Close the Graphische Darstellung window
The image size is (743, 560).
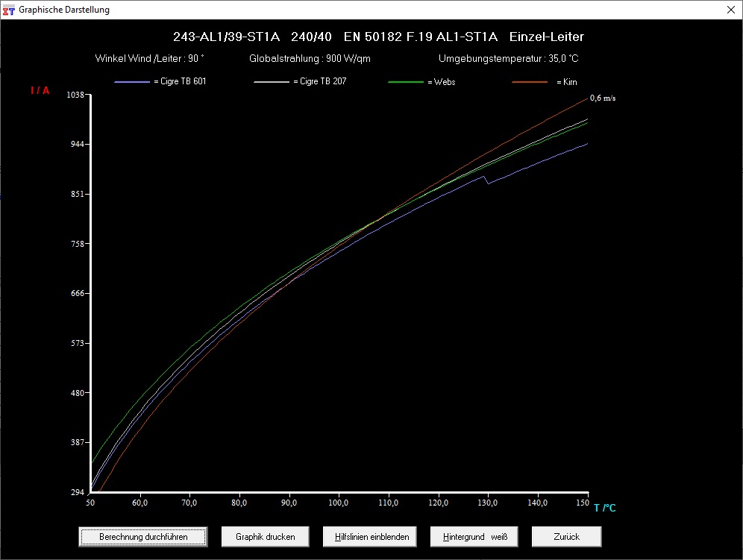tap(729, 10)
